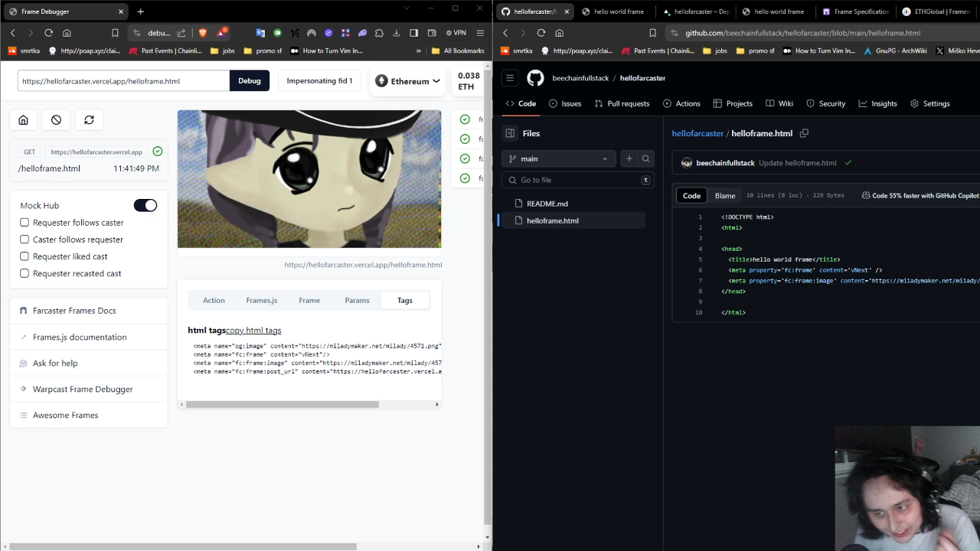Image resolution: width=980 pixels, height=551 pixels.
Task: Reload the GitHub browser tab
Action: point(541,33)
